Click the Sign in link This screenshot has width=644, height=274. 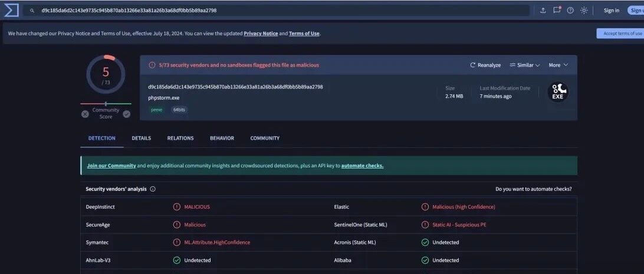[x=611, y=11]
